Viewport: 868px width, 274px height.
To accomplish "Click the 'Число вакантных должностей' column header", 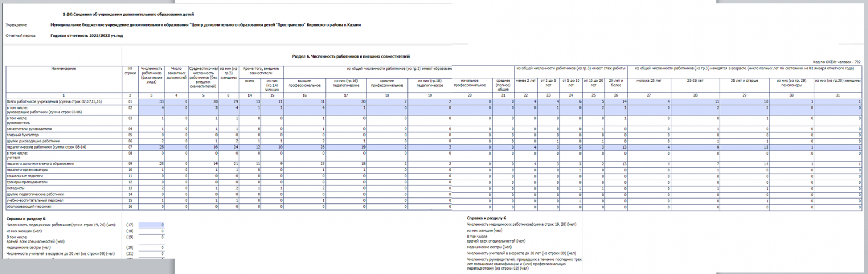I will coord(176,73).
